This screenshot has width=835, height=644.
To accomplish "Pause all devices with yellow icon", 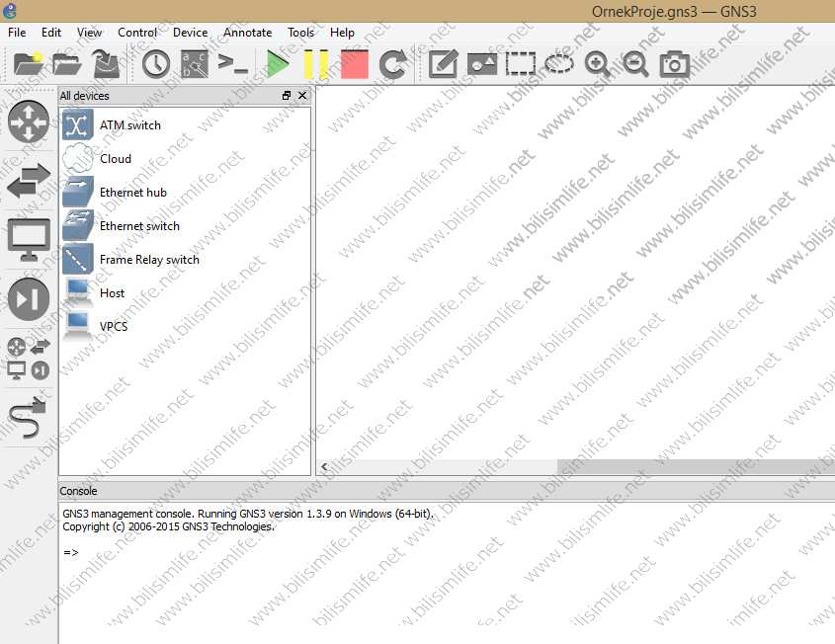I will [x=316, y=65].
